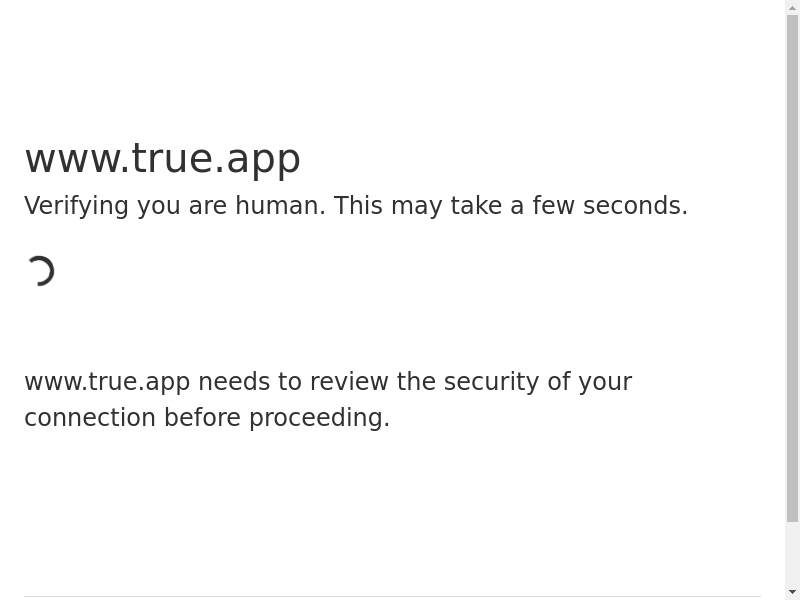The image size is (800, 600).
Task: Click the word human in the subtitle
Action: [279, 206]
